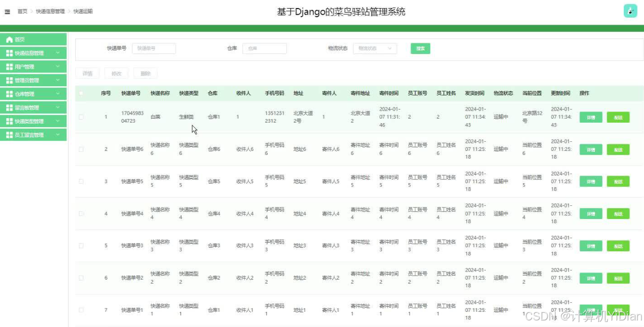Open 详情 for the 快递单号3 row

coord(591,246)
